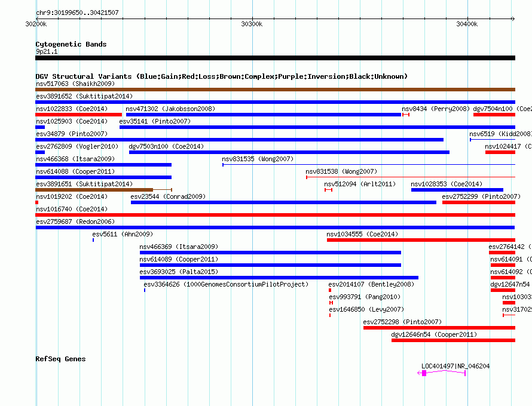Viewport: 532px width, 406px height.
Task: Select the esv3693025 (Palta2015) label
Action: click(x=179, y=272)
